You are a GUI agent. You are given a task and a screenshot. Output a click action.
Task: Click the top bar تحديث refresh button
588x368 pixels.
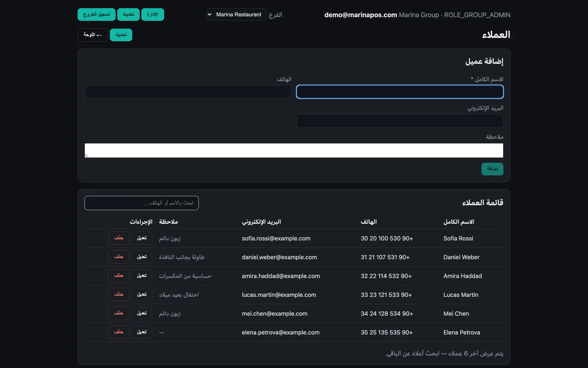(x=128, y=15)
